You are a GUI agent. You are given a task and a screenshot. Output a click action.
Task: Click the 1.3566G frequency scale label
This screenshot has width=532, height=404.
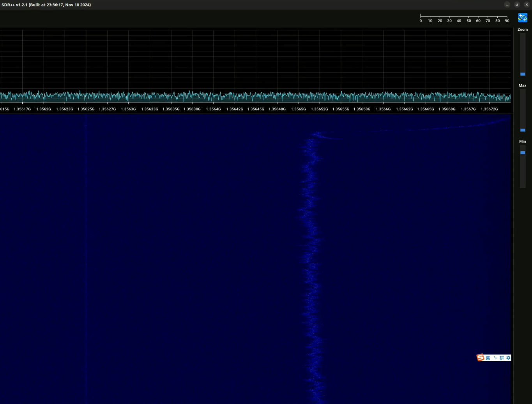coord(383,109)
